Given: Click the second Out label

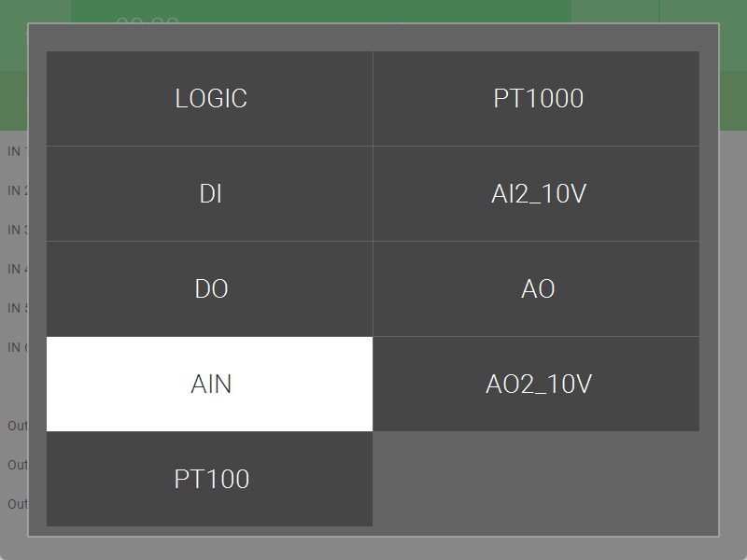Looking at the screenshot, I should (x=17, y=465).
